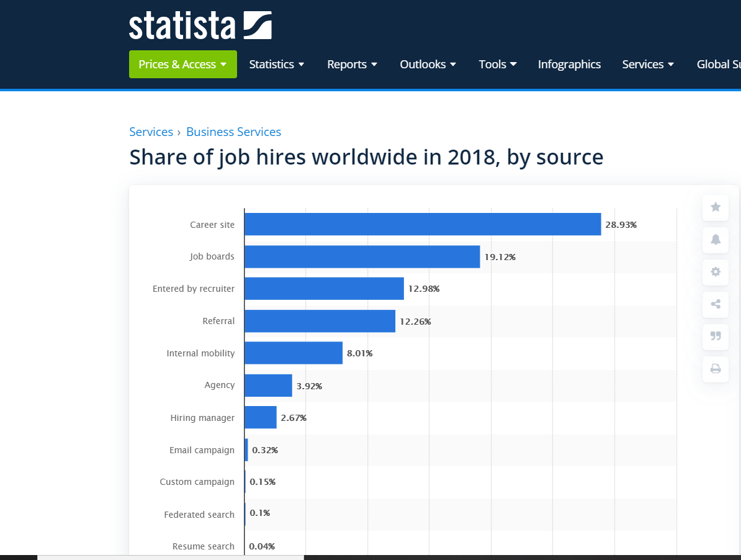Image resolution: width=741 pixels, height=560 pixels.
Task: Click the bell notification alert icon
Action: [716, 240]
